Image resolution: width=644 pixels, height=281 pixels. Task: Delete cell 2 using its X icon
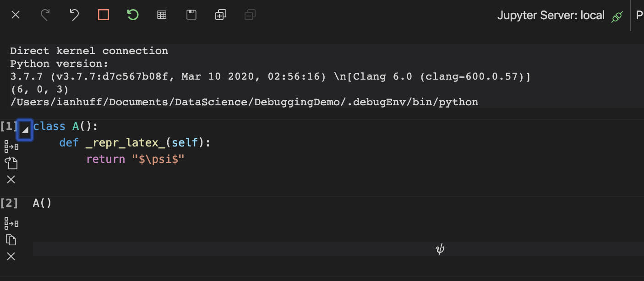coord(11,256)
